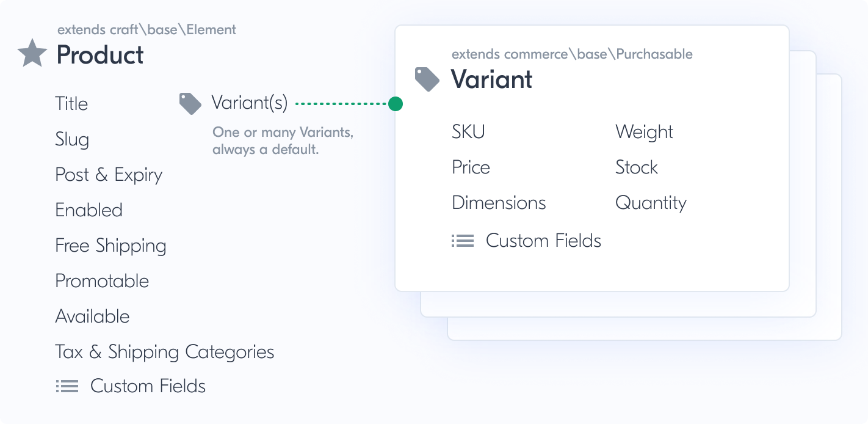
Task: Click the Free Shipping item
Action: 110,246
